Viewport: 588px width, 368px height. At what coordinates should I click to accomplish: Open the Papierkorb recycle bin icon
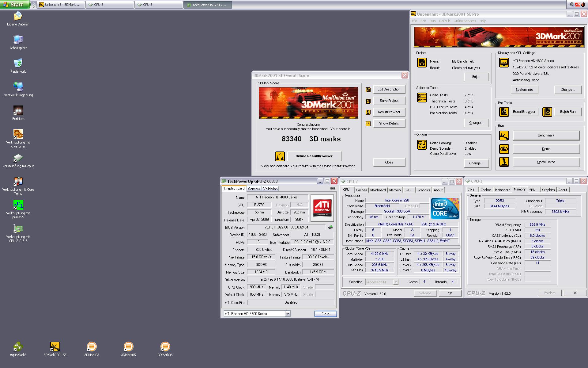click(18, 63)
